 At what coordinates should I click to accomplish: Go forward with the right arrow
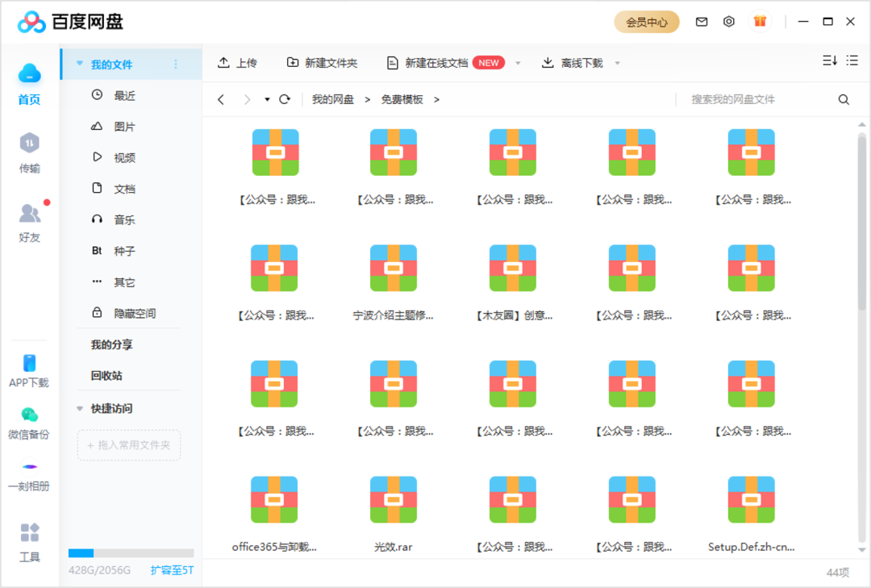tap(248, 99)
